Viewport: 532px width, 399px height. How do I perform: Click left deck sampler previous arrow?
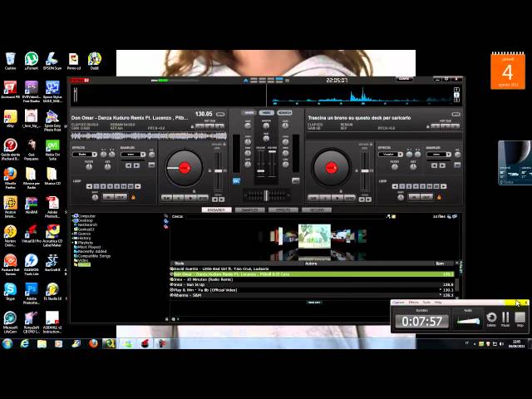click(128, 165)
